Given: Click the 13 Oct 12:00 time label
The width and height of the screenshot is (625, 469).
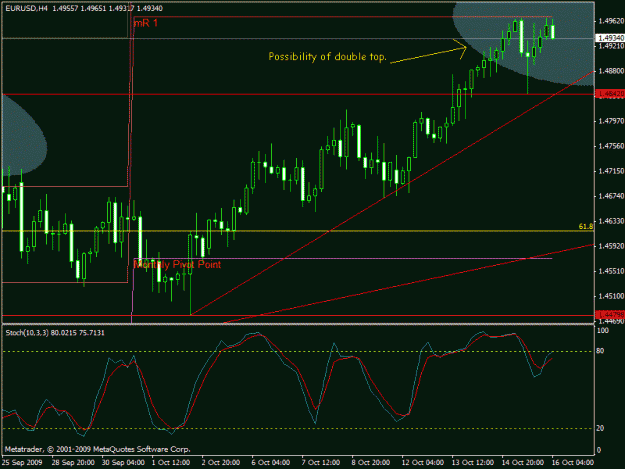Looking at the screenshot, I should [473, 463].
